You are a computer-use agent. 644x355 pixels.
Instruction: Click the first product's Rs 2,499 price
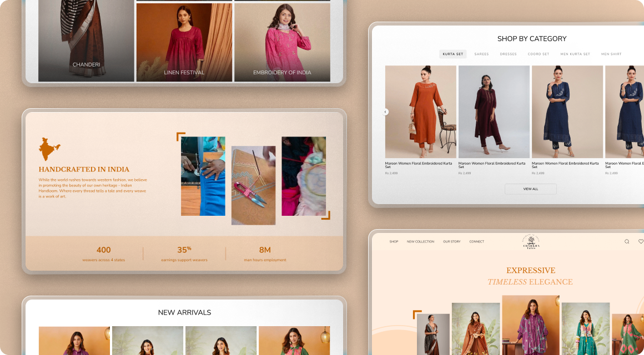pyautogui.click(x=391, y=173)
